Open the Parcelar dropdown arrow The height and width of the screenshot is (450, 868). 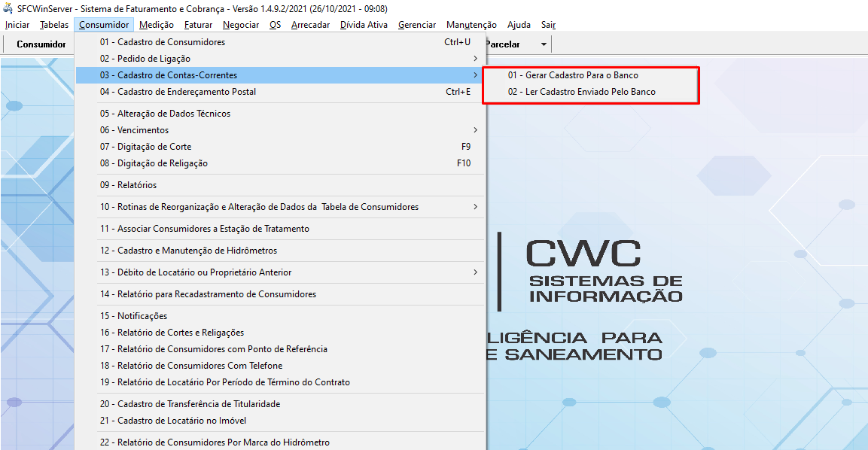coord(544,43)
